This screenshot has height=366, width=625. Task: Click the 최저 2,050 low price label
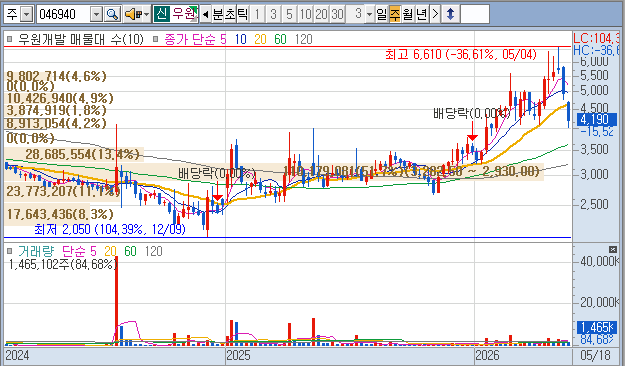(110, 229)
